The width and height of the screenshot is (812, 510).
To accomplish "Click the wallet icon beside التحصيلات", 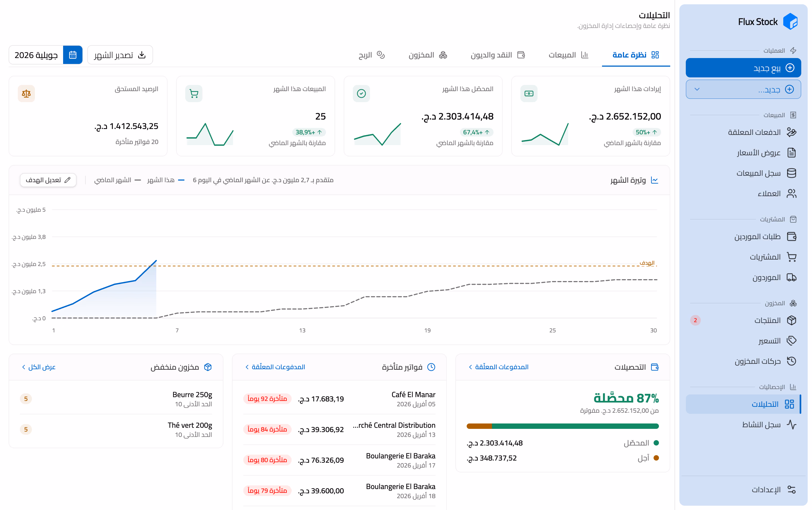I will [655, 367].
